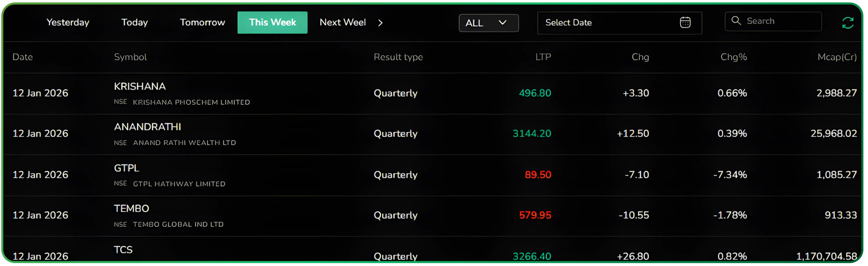Switch to the Yesterday tab

pos(67,22)
